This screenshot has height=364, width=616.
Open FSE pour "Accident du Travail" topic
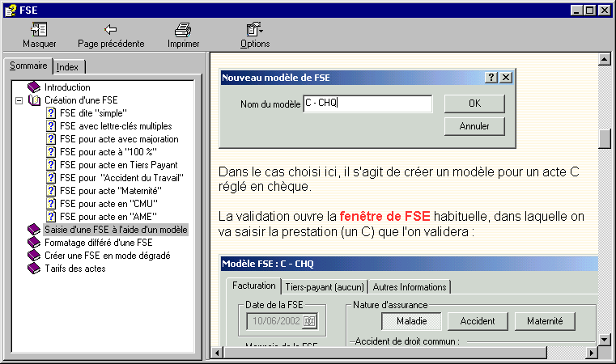(x=121, y=178)
